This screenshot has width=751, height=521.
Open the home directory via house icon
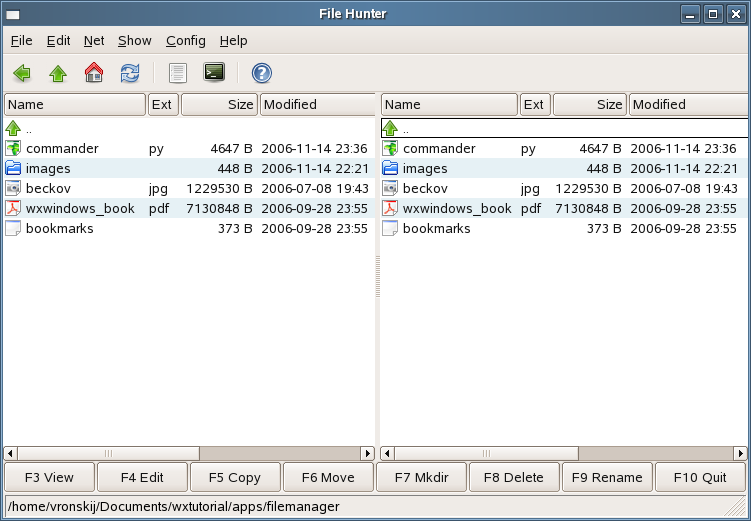94,73
